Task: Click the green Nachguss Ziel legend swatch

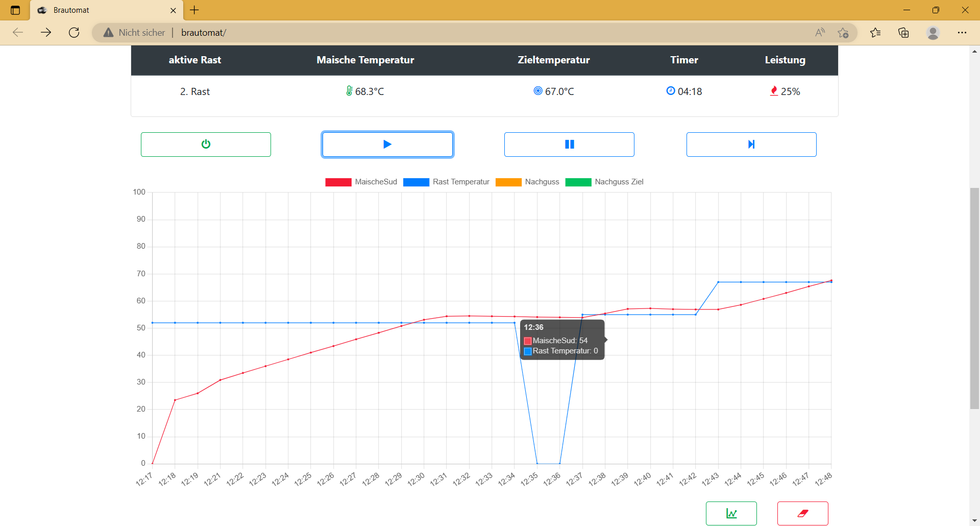Action: [x=578, y=182]
